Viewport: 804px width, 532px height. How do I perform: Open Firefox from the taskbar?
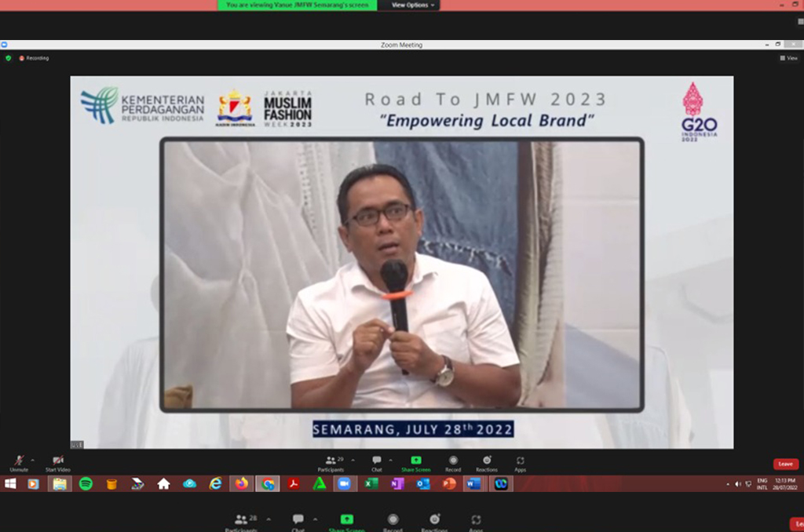[x=241, y=483]
